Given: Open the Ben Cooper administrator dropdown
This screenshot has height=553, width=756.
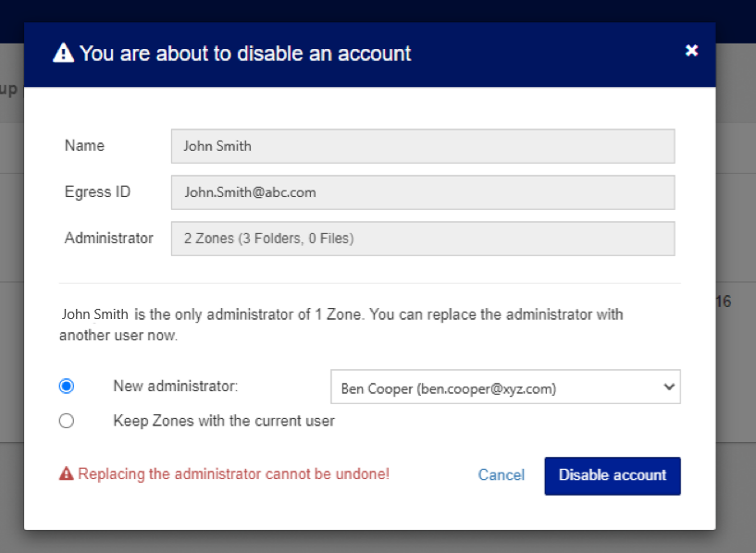Looking at the screenshot, I should [x=504, y=387].
